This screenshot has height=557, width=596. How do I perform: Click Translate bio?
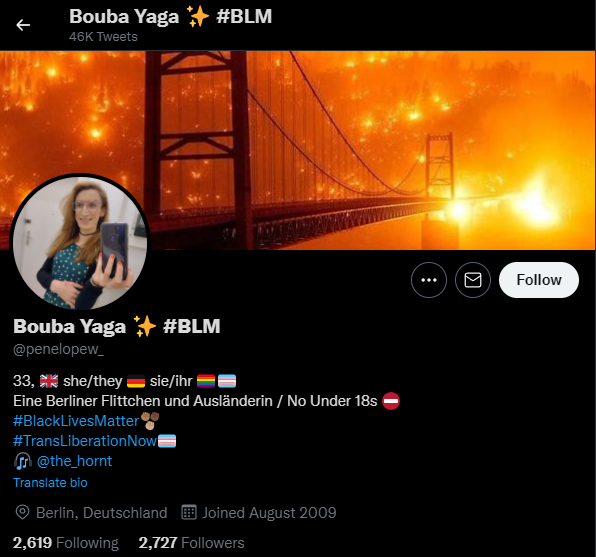tap(50, 482)
